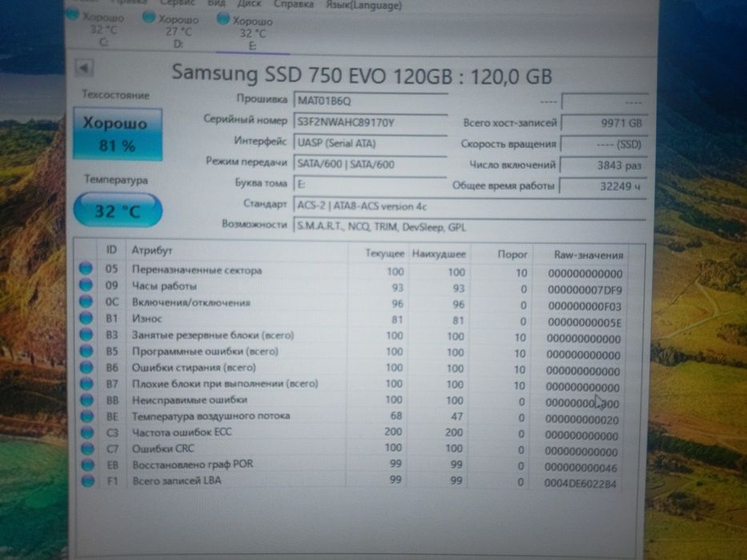Click the Буква тома field E:

tap(370, 184)
